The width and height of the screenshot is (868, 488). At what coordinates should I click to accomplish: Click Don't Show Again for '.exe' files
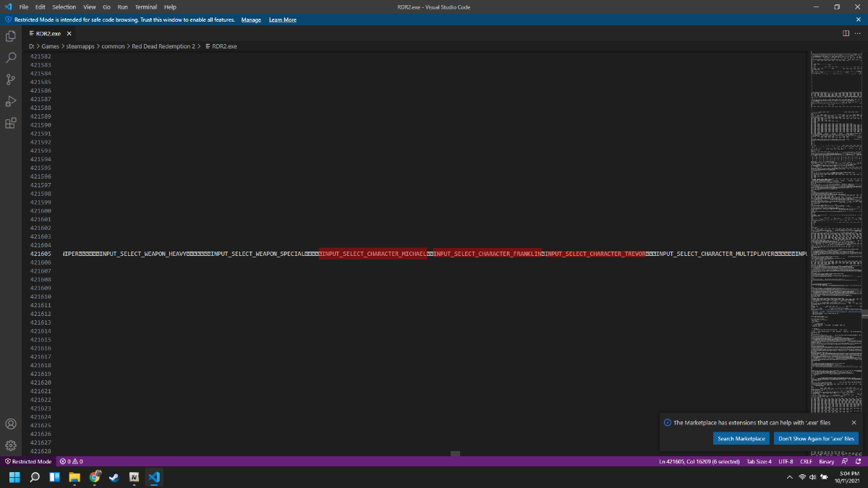(815, 438)
